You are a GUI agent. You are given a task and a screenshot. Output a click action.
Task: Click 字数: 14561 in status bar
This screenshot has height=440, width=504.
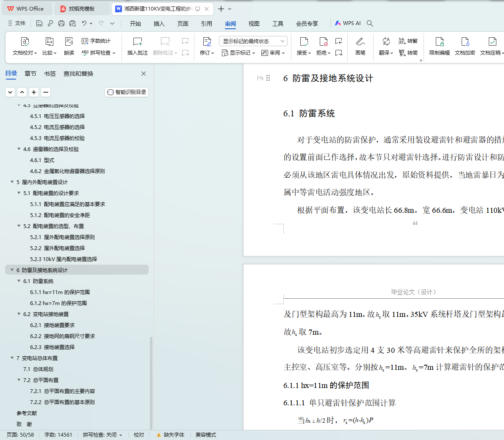(x=58, y=434)
